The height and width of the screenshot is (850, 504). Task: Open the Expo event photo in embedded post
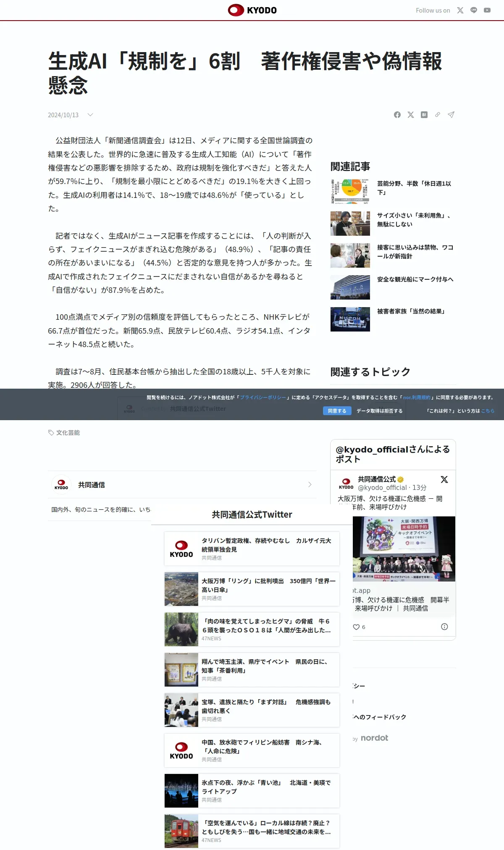404,549
